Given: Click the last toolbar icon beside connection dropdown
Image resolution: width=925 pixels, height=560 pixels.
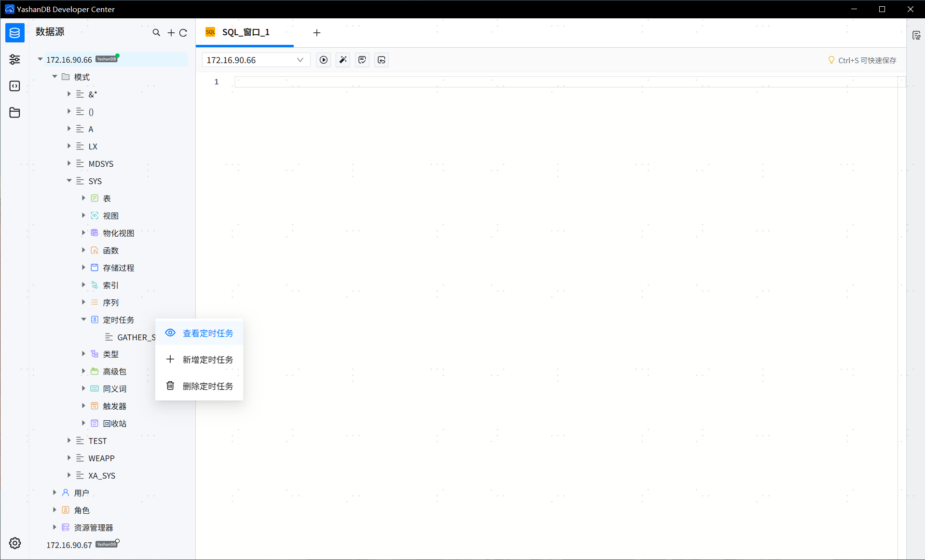Looking at the screenshot, I should pyautogui.click(x=381, y=60).
